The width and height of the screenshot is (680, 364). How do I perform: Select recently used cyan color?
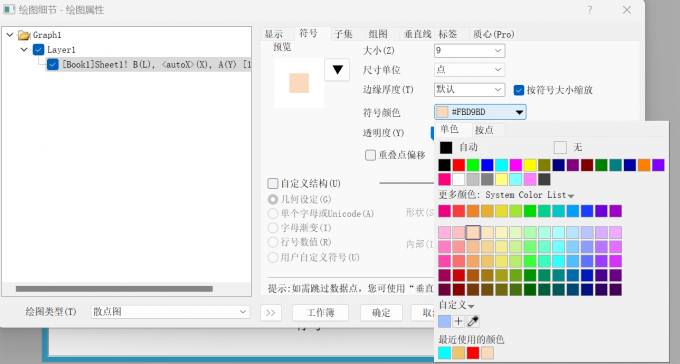tap(445, 353)
